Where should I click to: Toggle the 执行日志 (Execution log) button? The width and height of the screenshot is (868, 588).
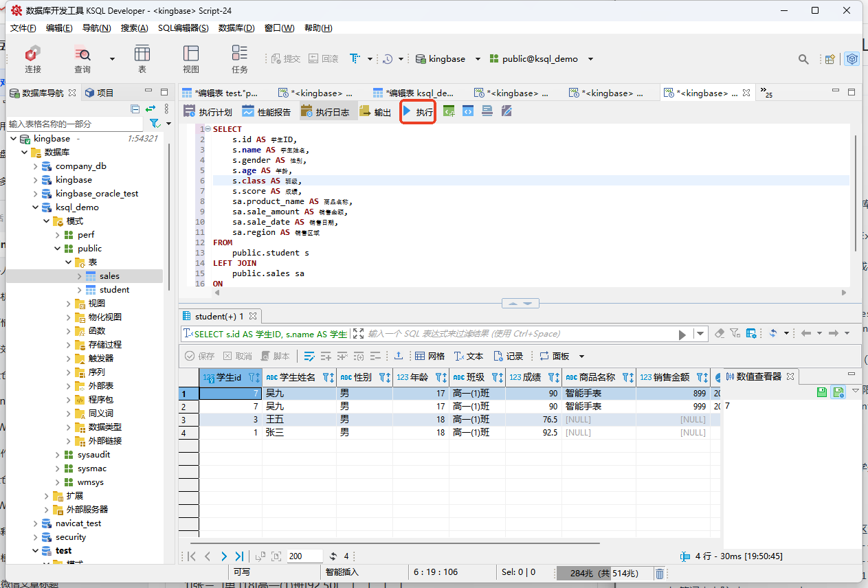(325, 112)
